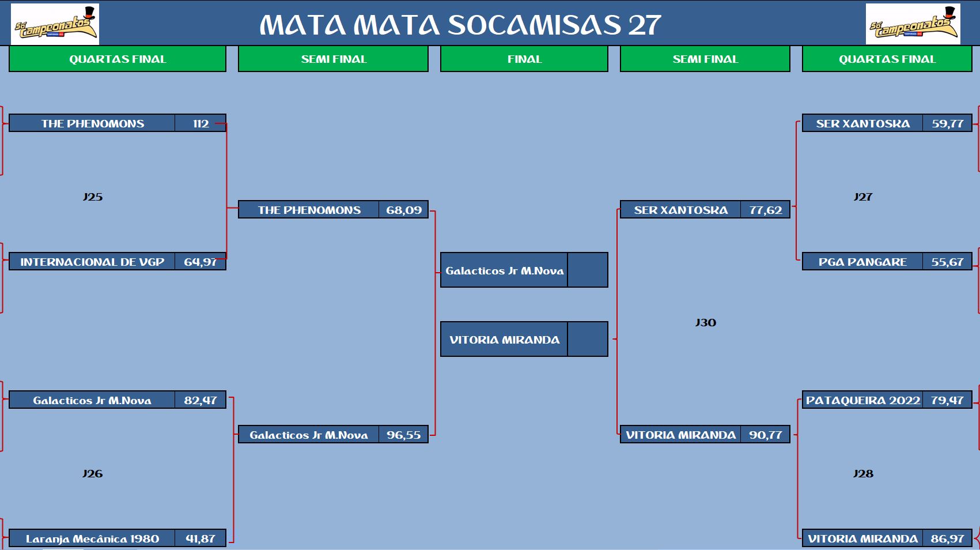980x550 pixels.
Task: Select the right QUARTAS FINAL header
Action: (887, 59)
